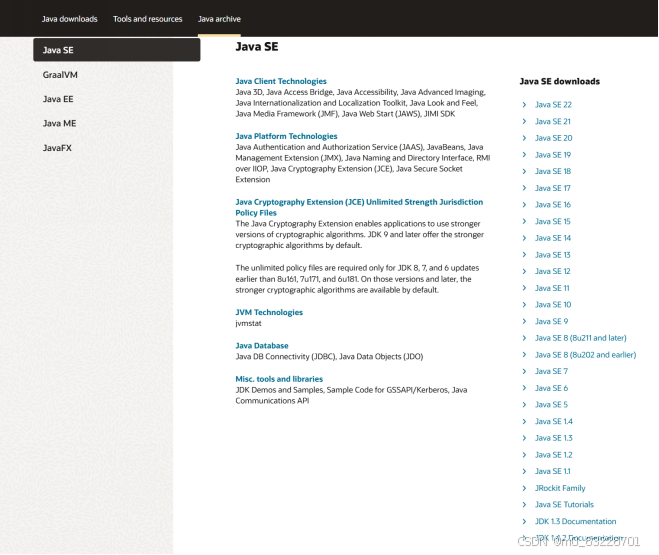Click chevron beside Java SE 1.3

click(x=524, y=438)
